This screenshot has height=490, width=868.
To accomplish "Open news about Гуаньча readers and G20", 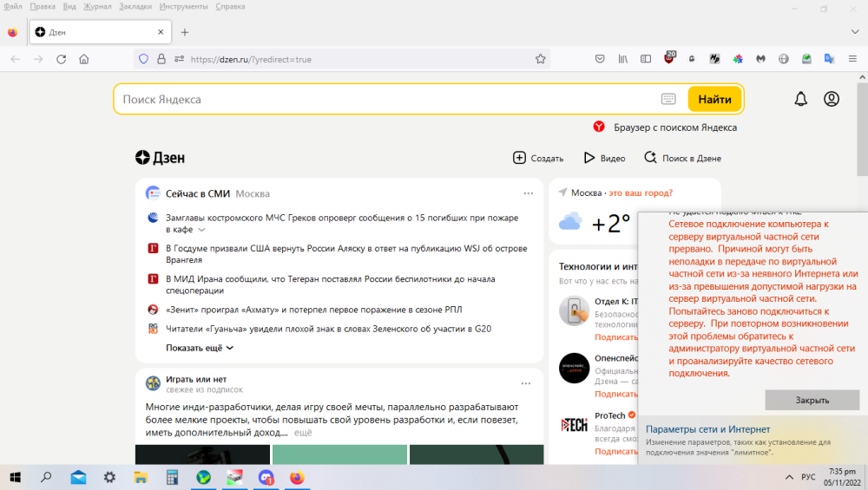I will click(x=328, y=329).
